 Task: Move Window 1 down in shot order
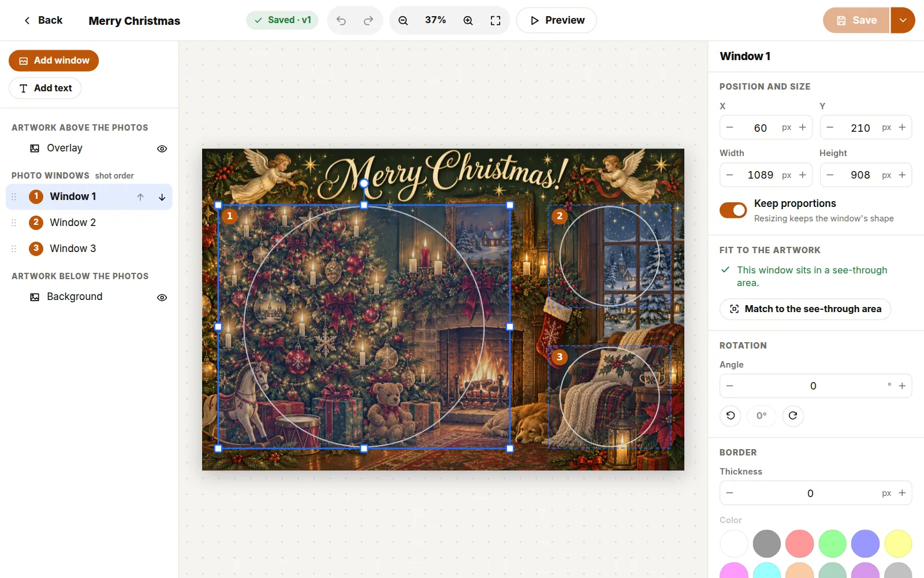click(x=162, y=197)
